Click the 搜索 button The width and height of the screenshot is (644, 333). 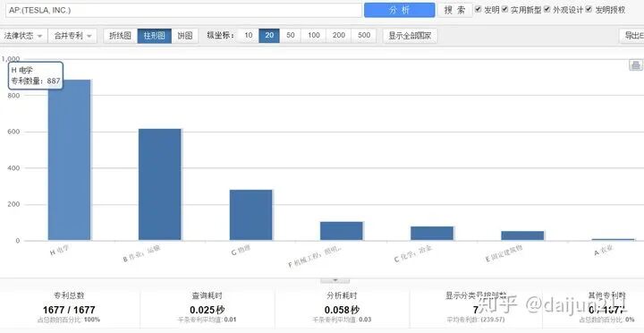[x=454, y=10]
